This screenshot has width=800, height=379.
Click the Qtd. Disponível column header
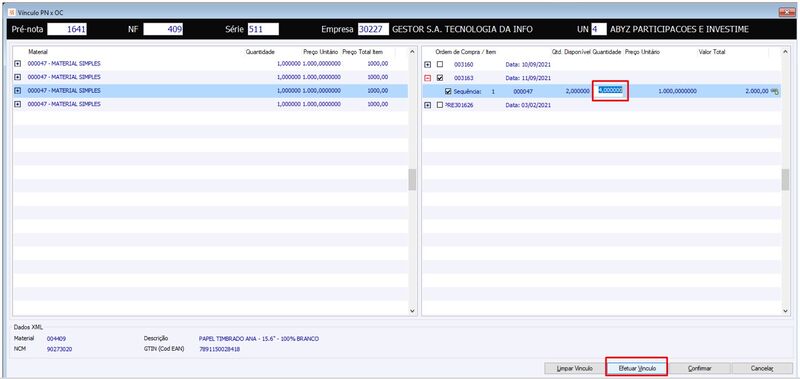pyautogui.click(x=571, y=52)
